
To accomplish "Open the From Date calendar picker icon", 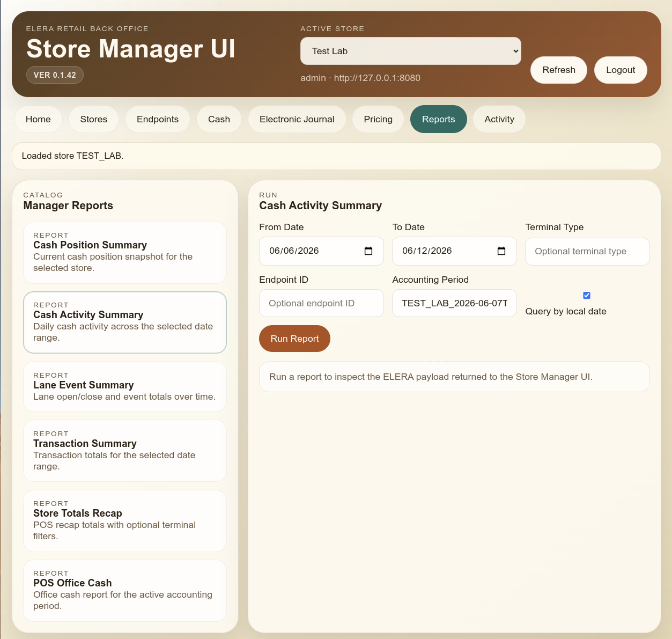I will [x=368, y=251].
